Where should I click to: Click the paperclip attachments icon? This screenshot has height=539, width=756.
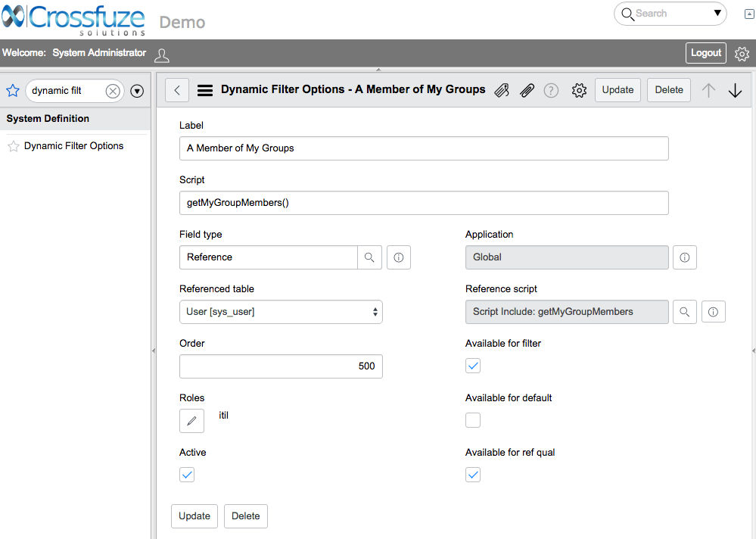point(527,91)
